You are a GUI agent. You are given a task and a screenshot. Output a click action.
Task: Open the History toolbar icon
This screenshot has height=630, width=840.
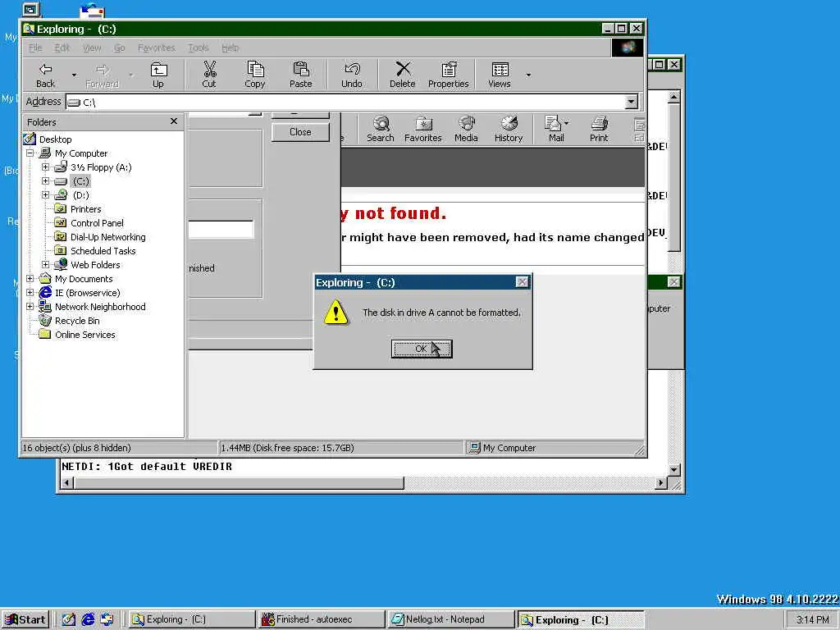pyautogui.click(x=509, y=129)
